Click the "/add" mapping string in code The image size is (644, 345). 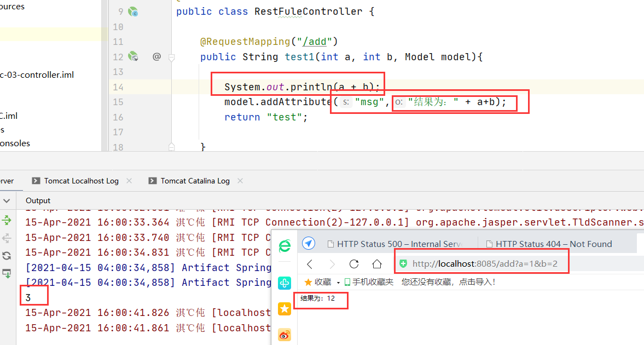[x=314, y=42]
